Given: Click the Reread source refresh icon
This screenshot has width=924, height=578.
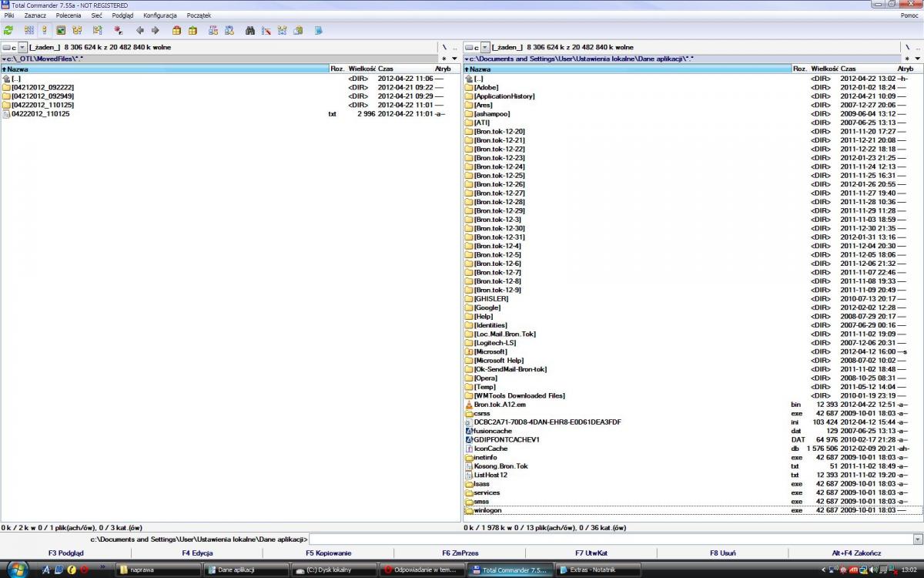Looking at the screenshot, I should 8,31.
